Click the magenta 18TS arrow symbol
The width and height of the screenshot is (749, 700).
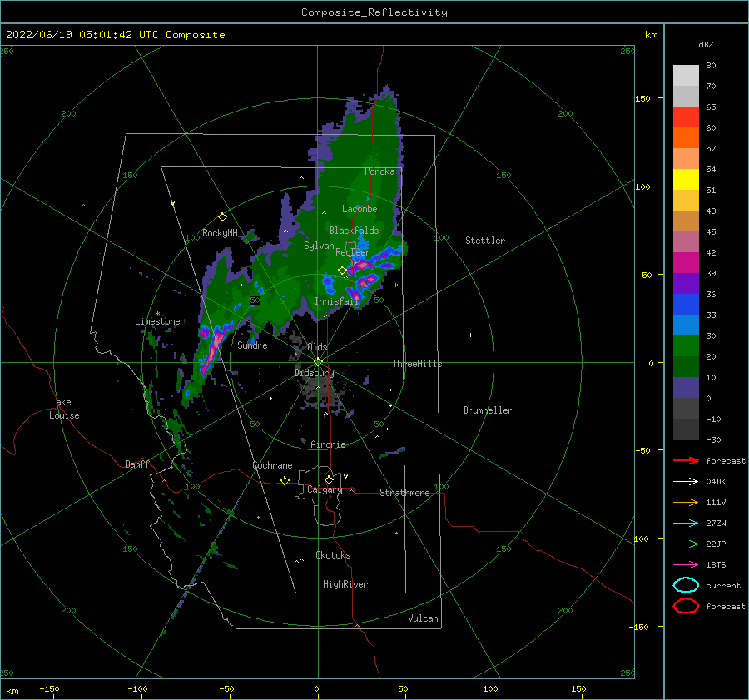point(686,565)
